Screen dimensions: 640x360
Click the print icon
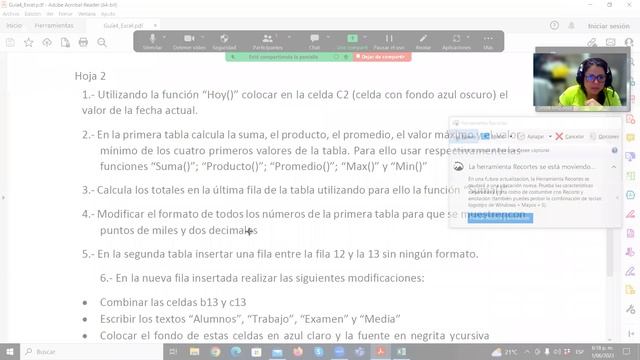[83, 42]
